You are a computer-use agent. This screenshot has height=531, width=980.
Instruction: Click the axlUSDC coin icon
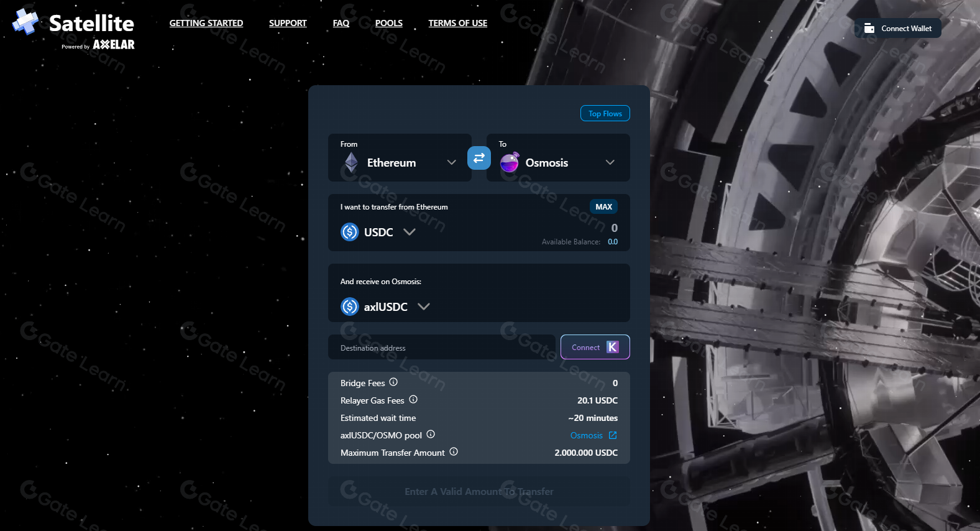click(350, 307)
